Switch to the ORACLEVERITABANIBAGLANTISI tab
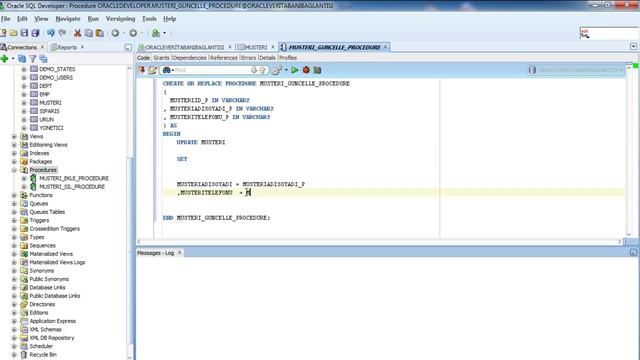Screen dimensions: 640x360 click(x=184, y=47)
